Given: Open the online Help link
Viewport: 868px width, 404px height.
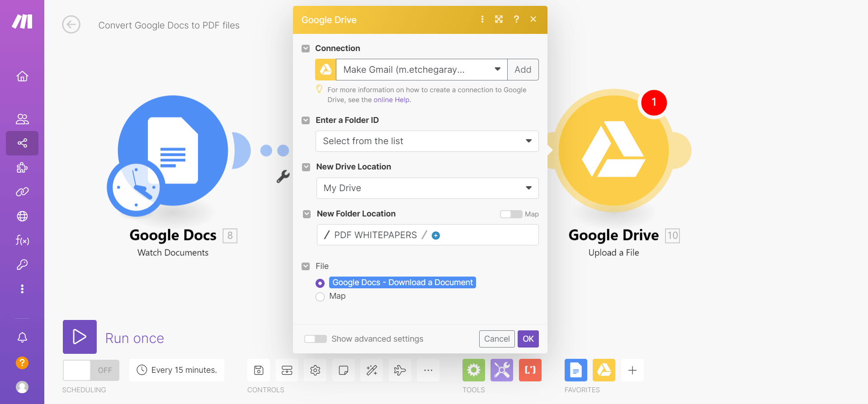Looking at the screenshot, I should [392, 100].
